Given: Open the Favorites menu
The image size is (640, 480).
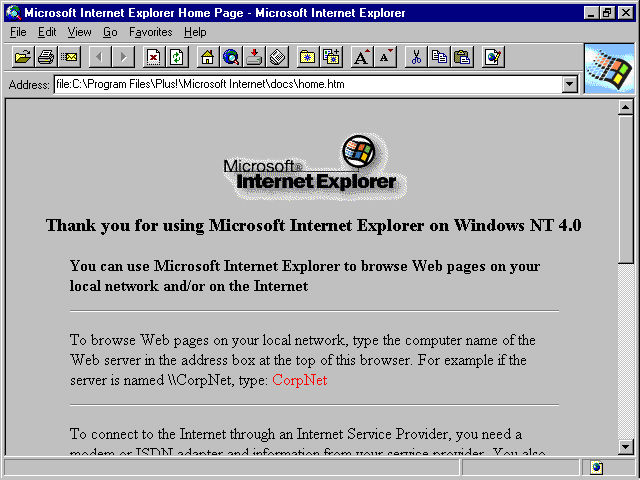Looking at the screenshot, I should (x=151, y=32).
